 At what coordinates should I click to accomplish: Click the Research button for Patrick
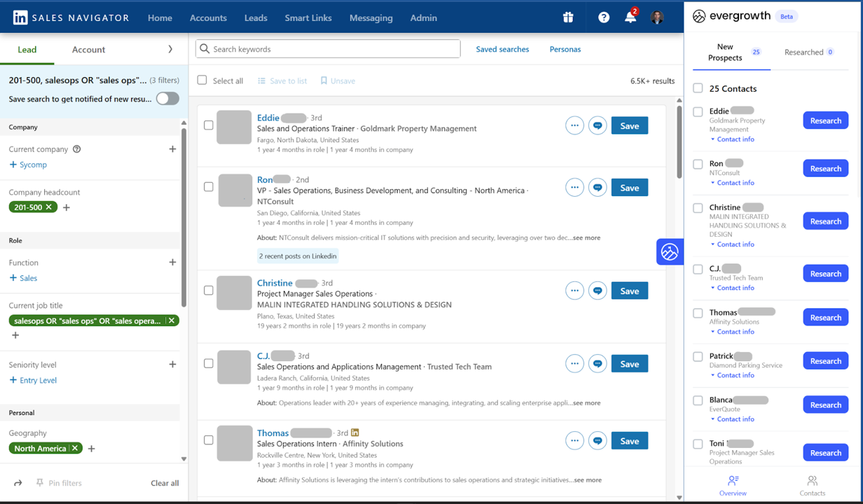point(825,360)
